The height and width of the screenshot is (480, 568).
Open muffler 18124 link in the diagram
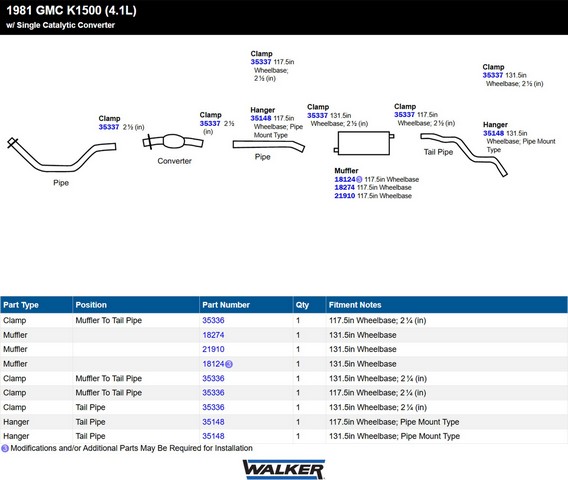[345, 179]
